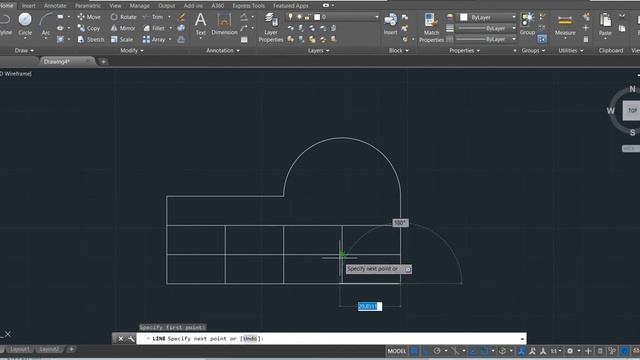The image size is (640, 360).
Task: Open Layer Properties manager
Action: (x=271, y=27)
